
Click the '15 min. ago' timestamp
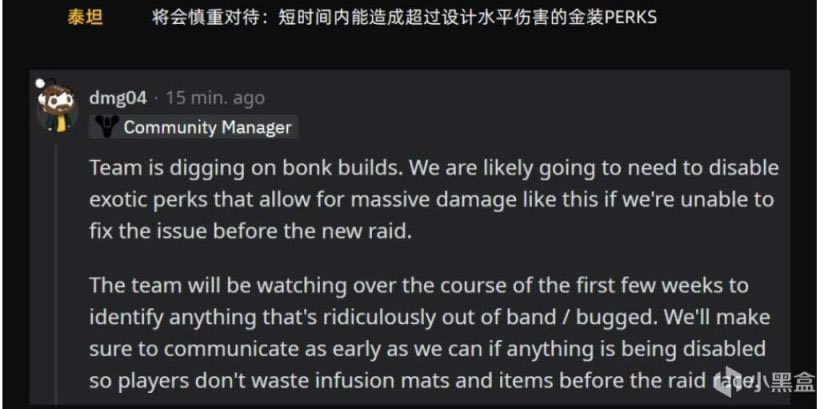click(x=215, y=98)
